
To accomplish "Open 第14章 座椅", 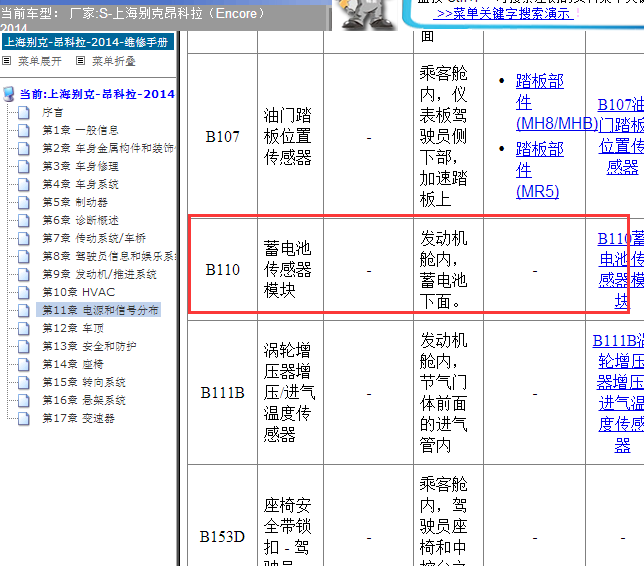I will point(73,364).
